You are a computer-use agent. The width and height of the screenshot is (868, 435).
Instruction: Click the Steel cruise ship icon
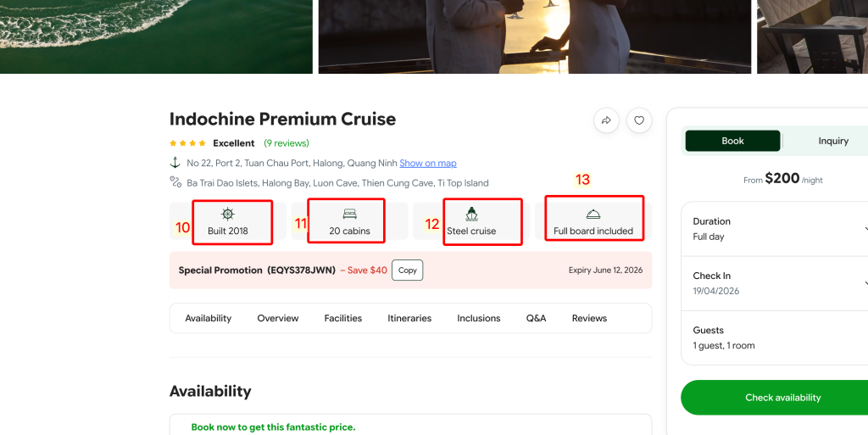(x=471, y=214)
